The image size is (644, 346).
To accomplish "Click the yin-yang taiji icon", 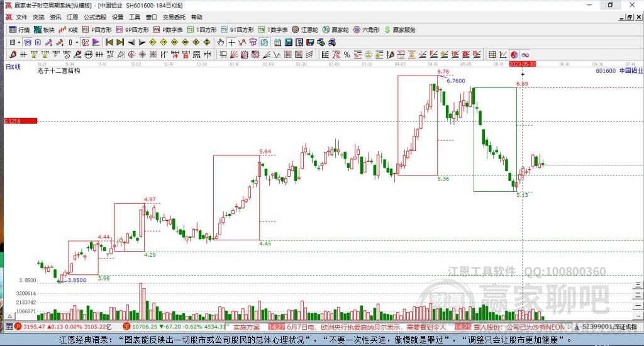I will tap(514, 55).
